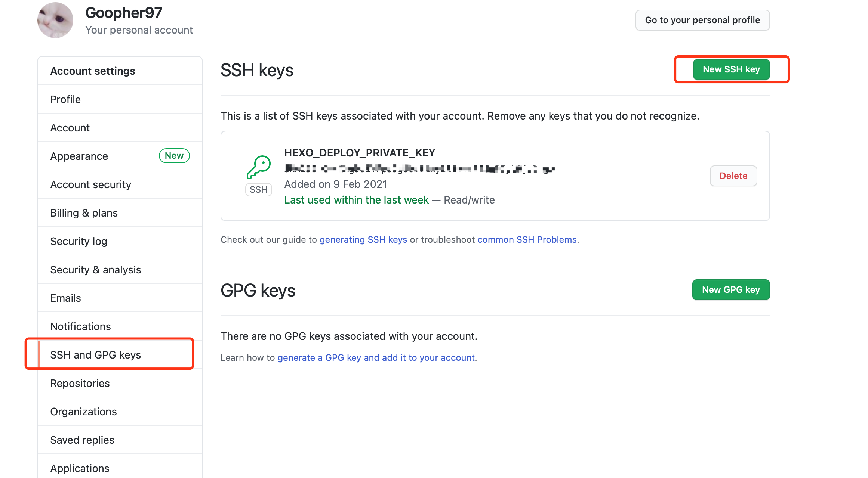
Task: Open the generating SSH keys guide
Action: pos(363,240)
